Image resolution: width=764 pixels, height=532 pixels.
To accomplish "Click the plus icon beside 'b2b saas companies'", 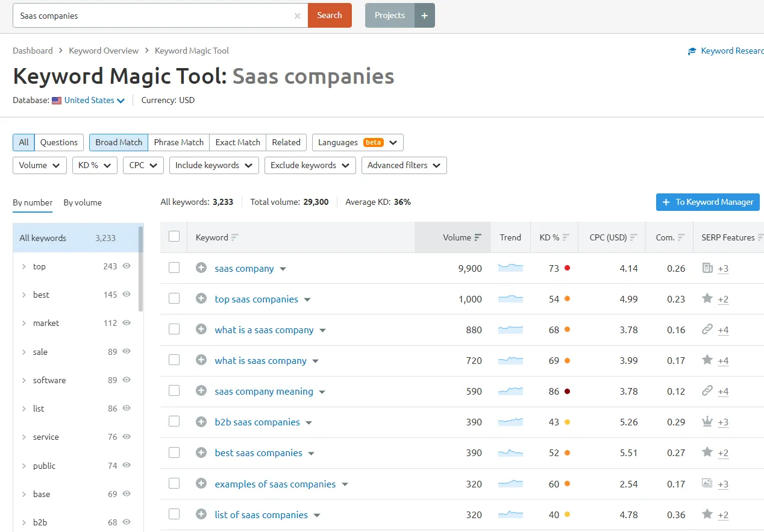I will 201,422.
